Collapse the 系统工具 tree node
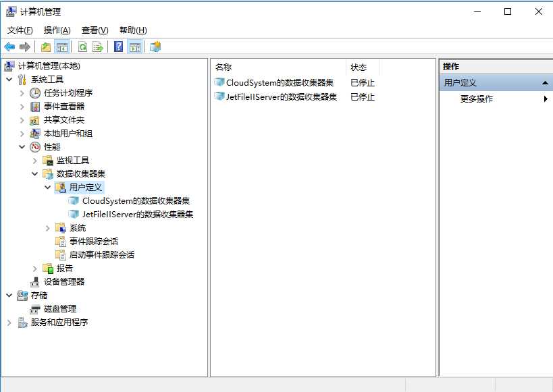The width and height of the screenshot is (553, 392). [9, 80]
